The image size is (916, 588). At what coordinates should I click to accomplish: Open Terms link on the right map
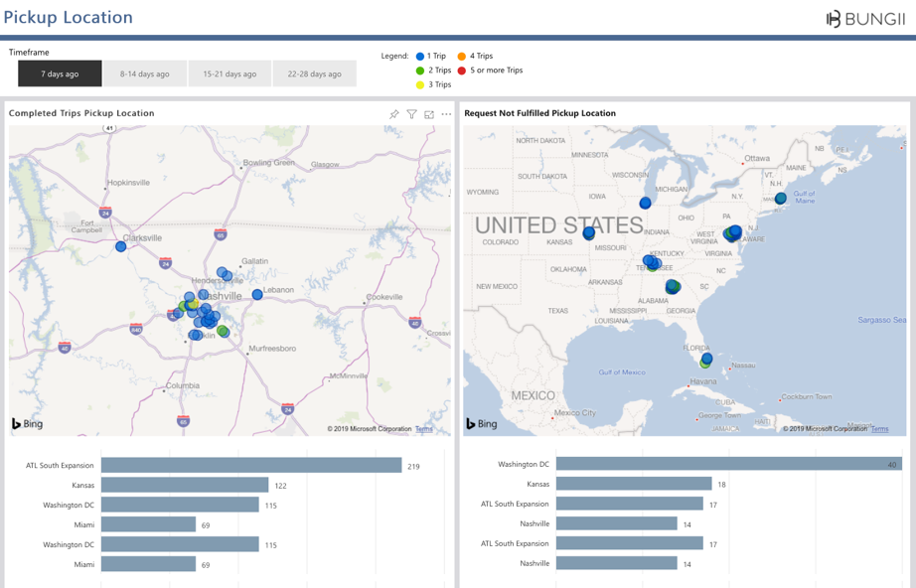pos(879,429)
